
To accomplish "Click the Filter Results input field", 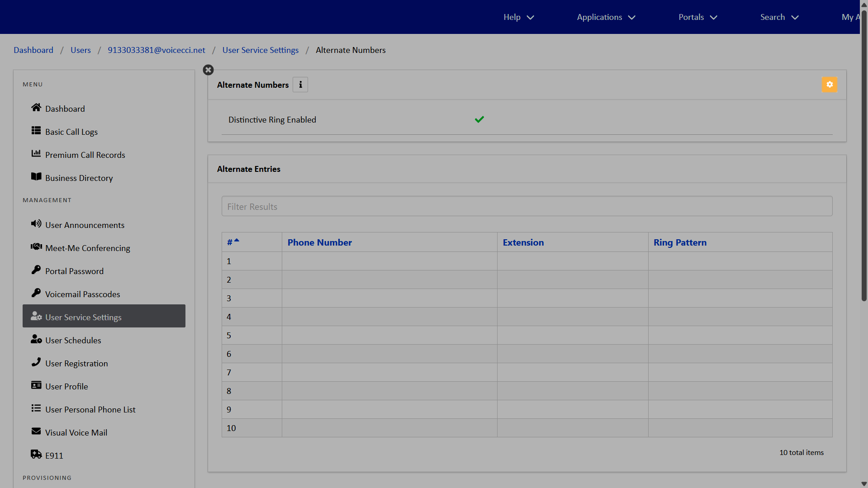I will (526, 206).
